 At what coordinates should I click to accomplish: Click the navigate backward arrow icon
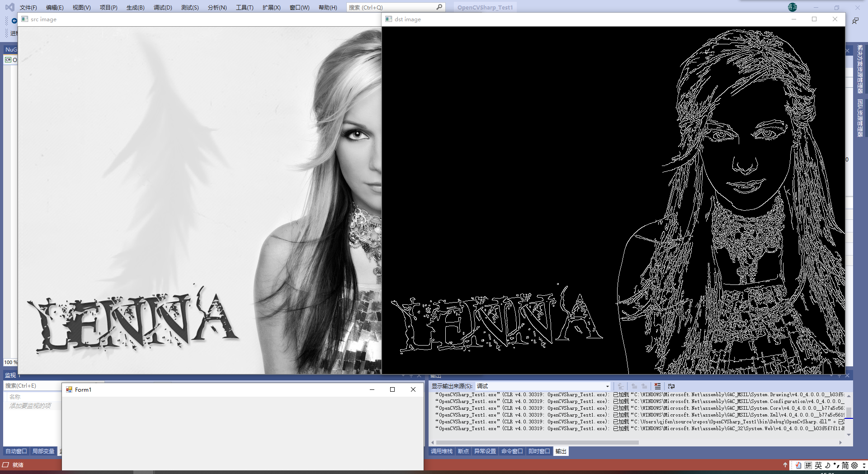point(14,21)
